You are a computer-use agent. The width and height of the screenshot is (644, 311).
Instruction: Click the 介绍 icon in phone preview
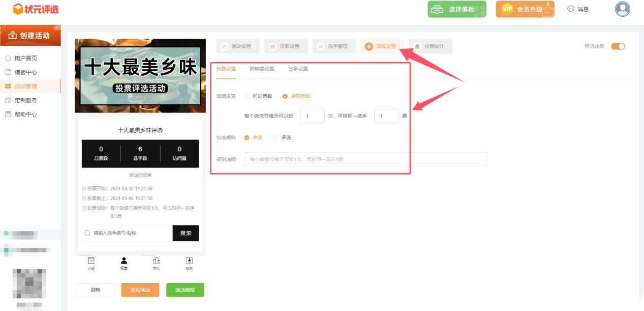pos(91,261)
